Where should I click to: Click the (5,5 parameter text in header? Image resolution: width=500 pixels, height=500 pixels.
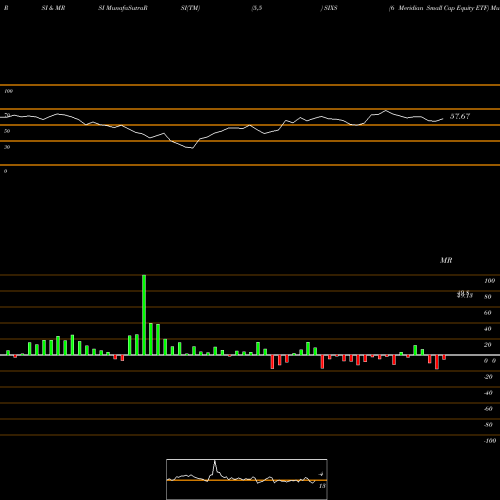pos(257,8)
